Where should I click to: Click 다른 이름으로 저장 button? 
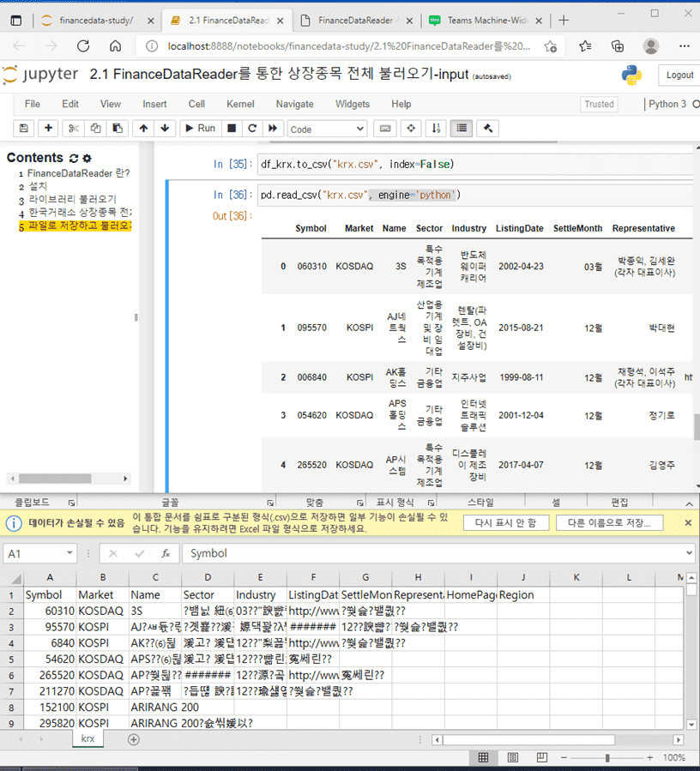click(x=609, y=522)
